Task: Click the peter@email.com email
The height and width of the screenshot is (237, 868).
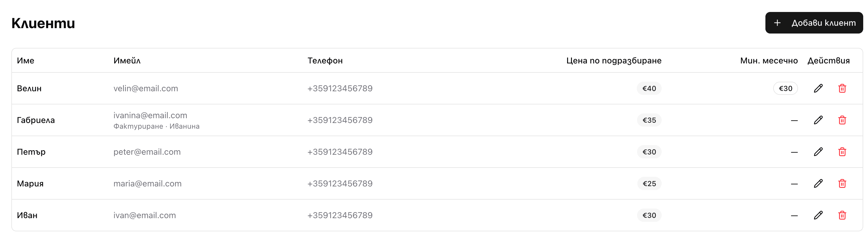Action: [x=147, y=152]
